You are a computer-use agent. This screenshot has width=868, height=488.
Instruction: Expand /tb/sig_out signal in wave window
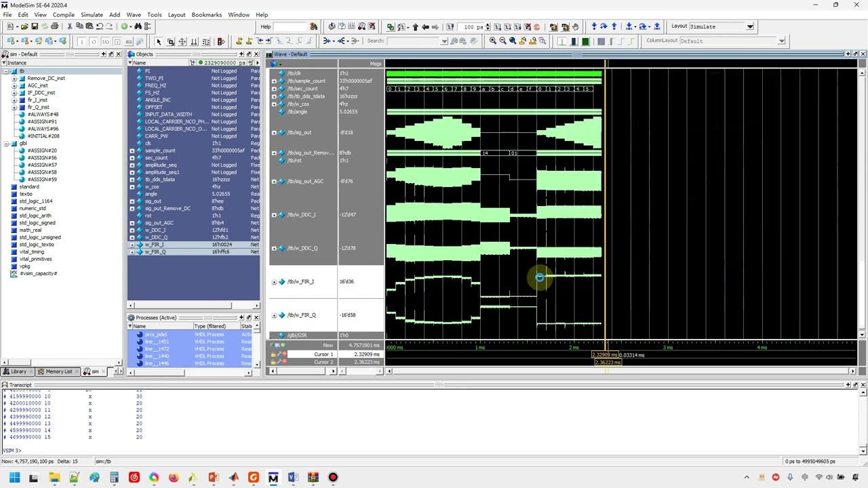pos(274,133)
